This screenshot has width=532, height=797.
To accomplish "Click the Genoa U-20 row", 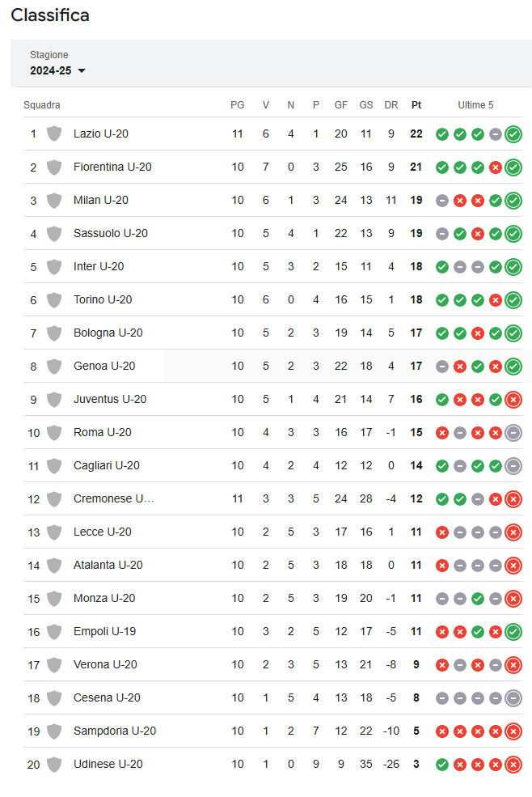I will [x=272, y=366].
